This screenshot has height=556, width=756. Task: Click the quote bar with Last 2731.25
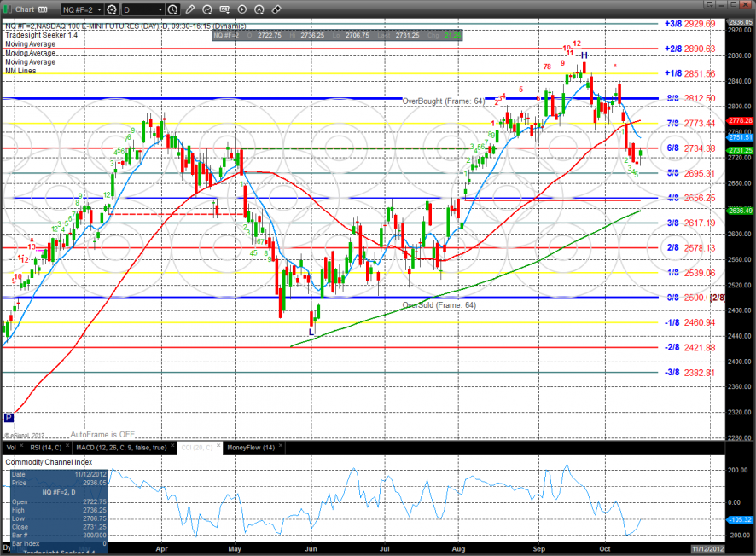(x=337, y=35)
